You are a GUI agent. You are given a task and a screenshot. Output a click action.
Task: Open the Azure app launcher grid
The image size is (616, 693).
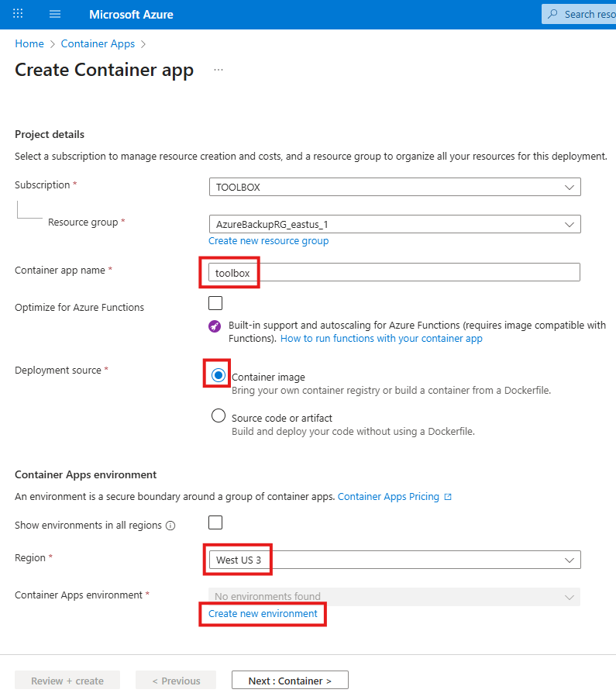[17, 14]
